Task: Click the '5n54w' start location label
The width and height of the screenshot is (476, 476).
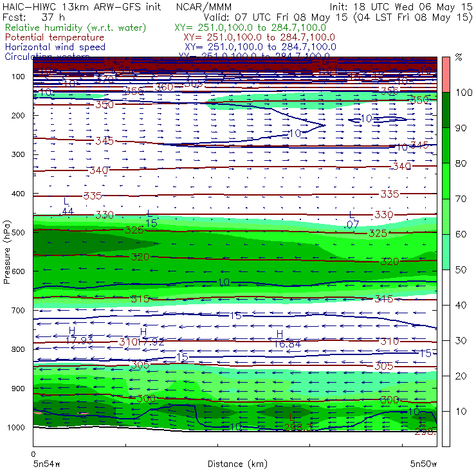Action: tap(46, 464)
